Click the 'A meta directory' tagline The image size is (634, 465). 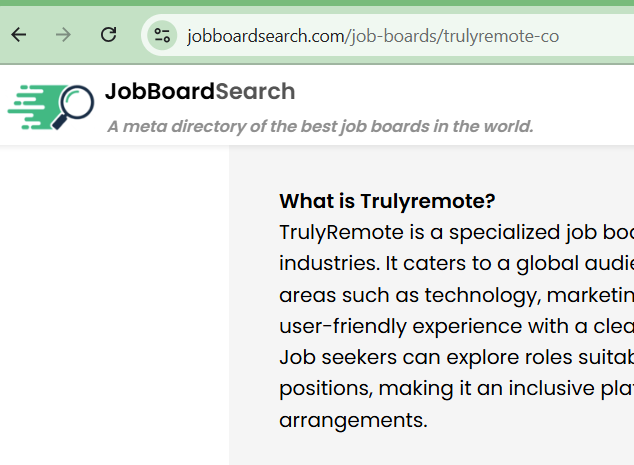point(320,126)
